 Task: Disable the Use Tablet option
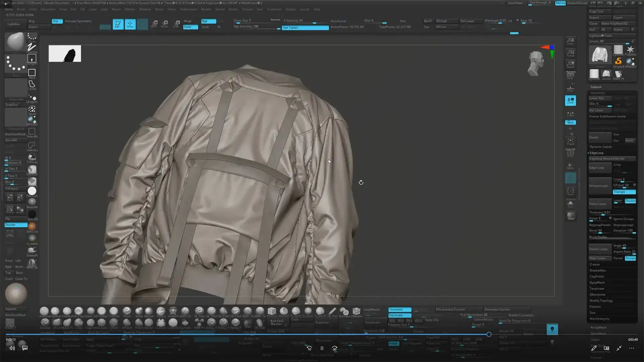(x=305, y=27)
